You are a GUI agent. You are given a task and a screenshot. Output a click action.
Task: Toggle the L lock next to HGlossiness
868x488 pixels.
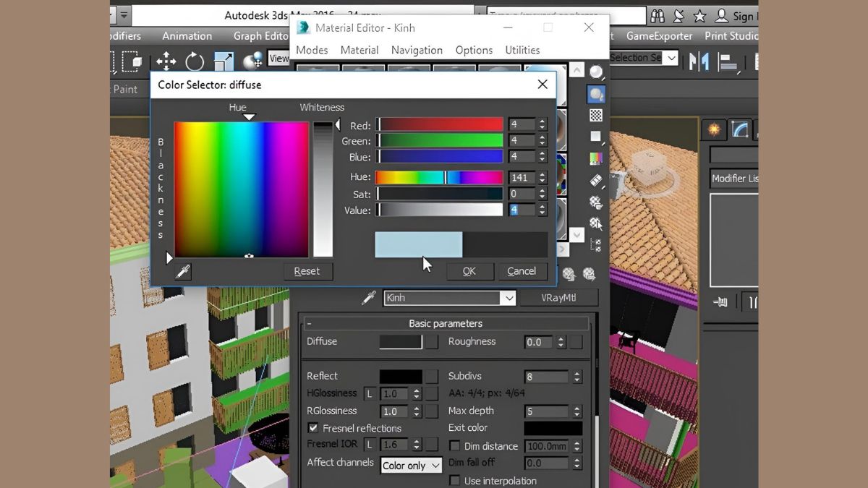coord(370,394)
